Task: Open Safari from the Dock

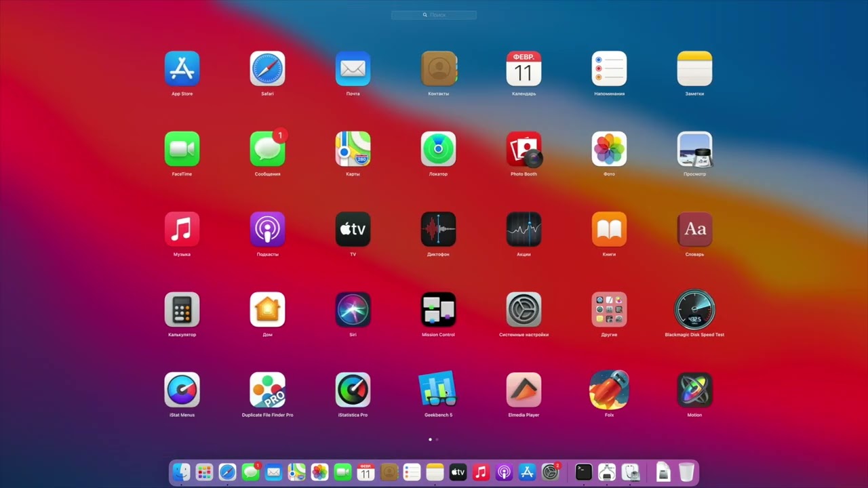Action: [227, 472]
